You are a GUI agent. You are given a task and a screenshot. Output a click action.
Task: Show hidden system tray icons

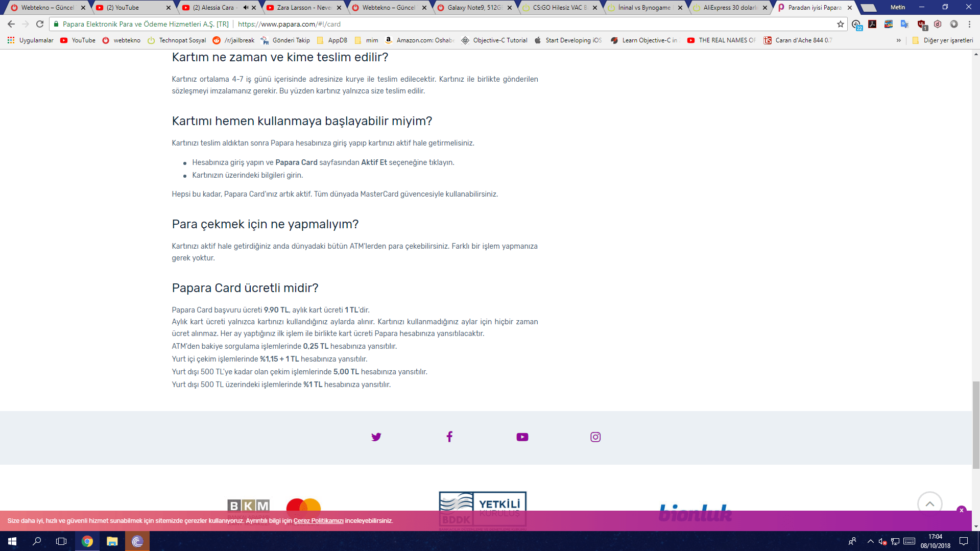point(870,541)
